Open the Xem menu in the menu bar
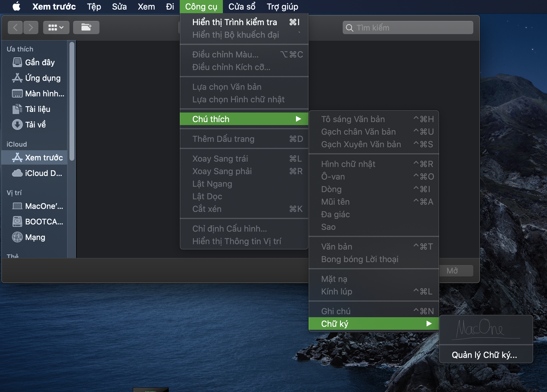 146,7
